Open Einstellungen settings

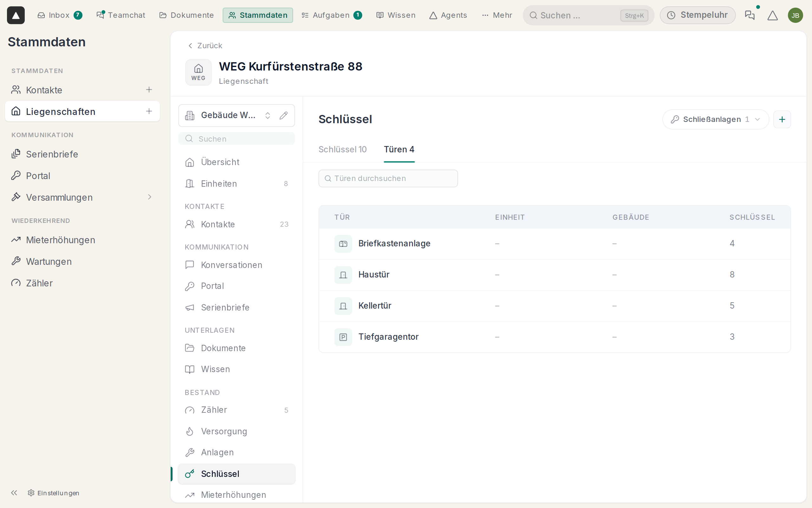click(x=54, y=492)
